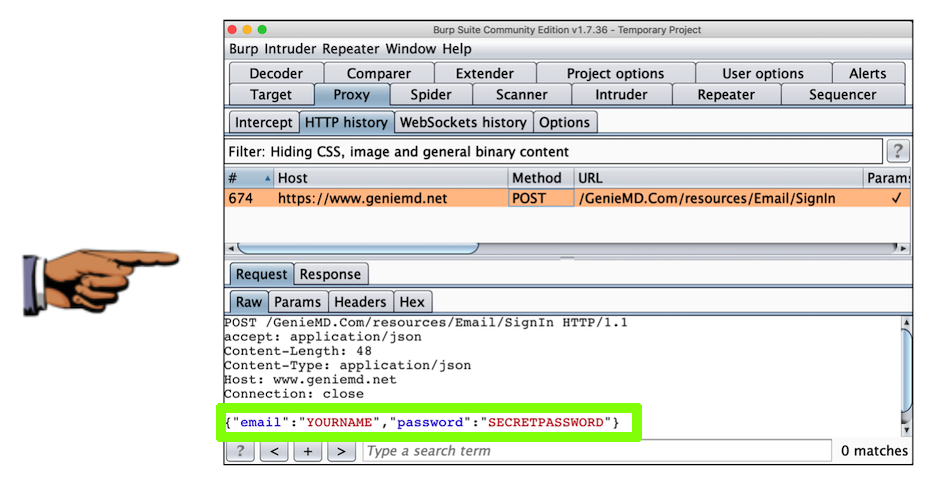Select the Scanner tab
The image size is (932, 488).
coord(521,95)
